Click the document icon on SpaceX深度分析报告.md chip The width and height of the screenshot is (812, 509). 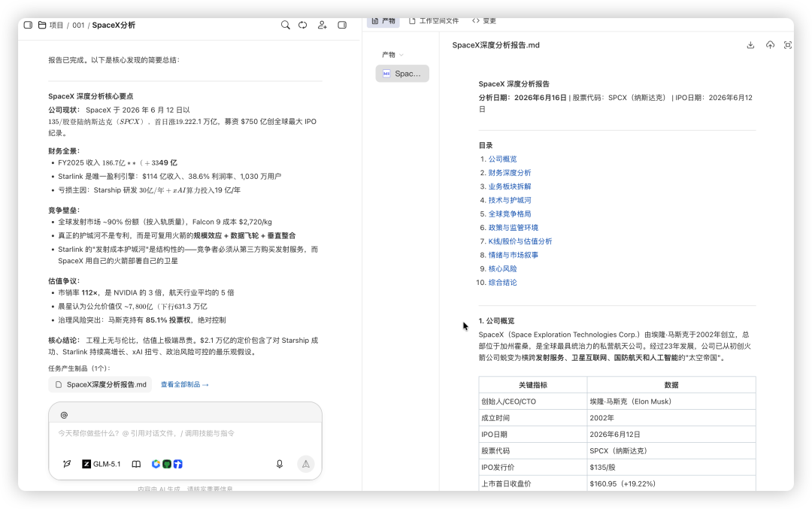(x=59, y=385)
